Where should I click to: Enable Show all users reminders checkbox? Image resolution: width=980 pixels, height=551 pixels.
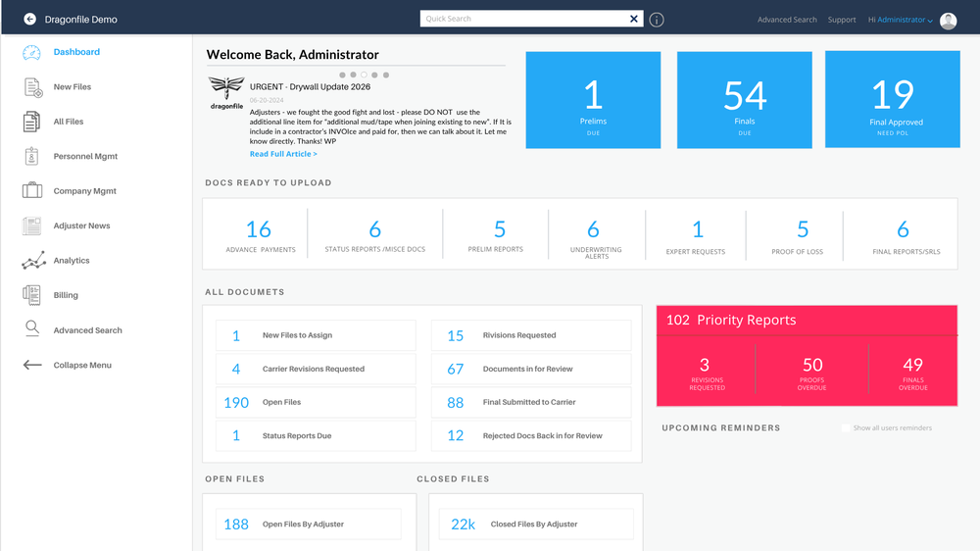[846, 427]
